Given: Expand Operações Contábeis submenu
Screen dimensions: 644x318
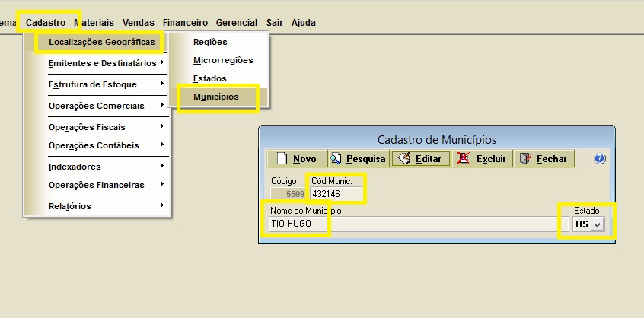Looking at the screenshot, I should [x=97, y=145].
